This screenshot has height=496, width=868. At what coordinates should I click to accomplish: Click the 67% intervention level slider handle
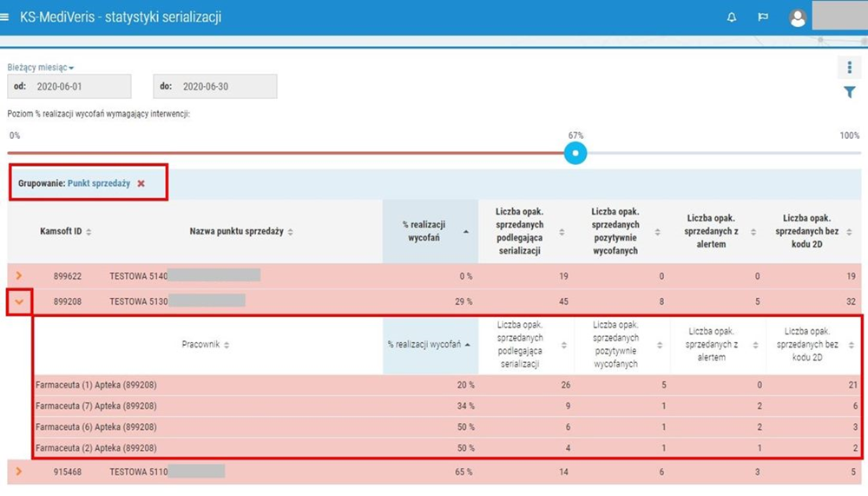coord(575,153)
